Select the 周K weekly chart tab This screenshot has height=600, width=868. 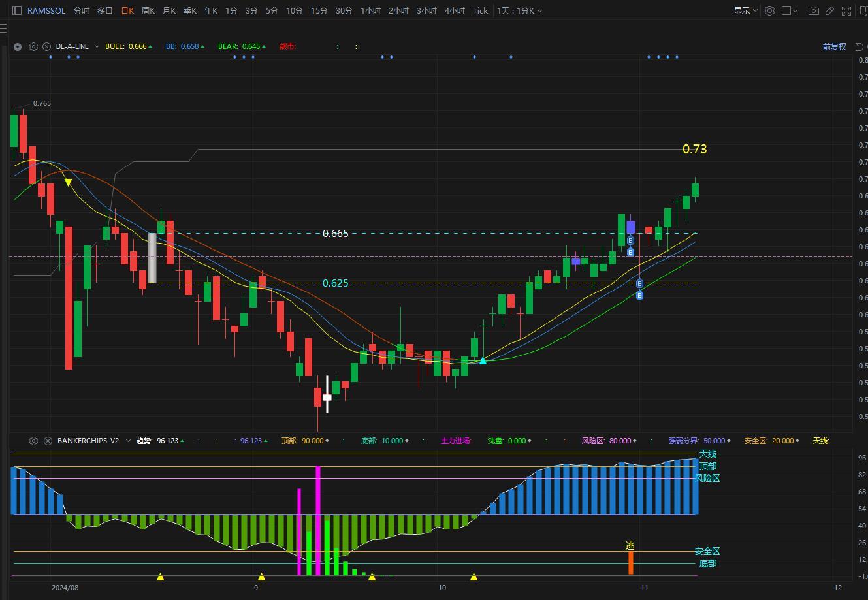coord(148,10)
